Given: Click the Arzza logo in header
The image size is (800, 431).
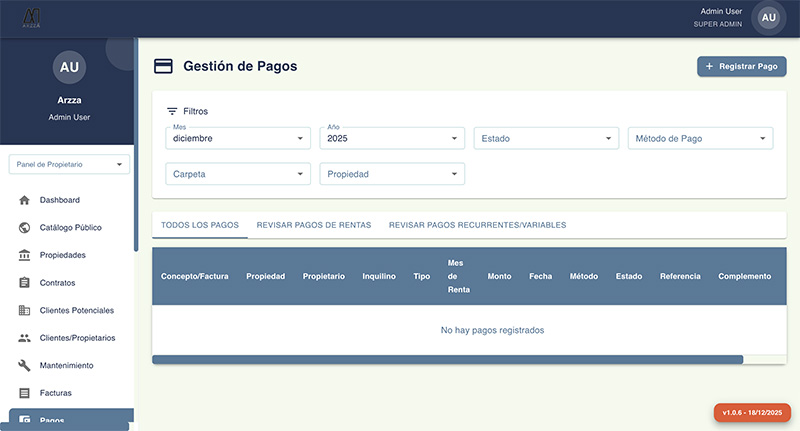Looking at the screenshot, I should click(31, 17).
